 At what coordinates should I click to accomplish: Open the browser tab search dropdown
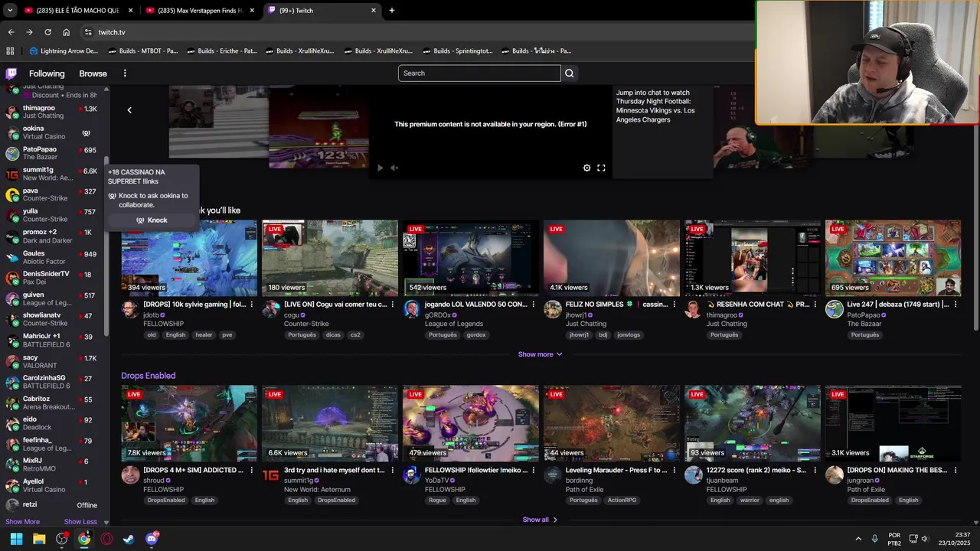(10, 11)
